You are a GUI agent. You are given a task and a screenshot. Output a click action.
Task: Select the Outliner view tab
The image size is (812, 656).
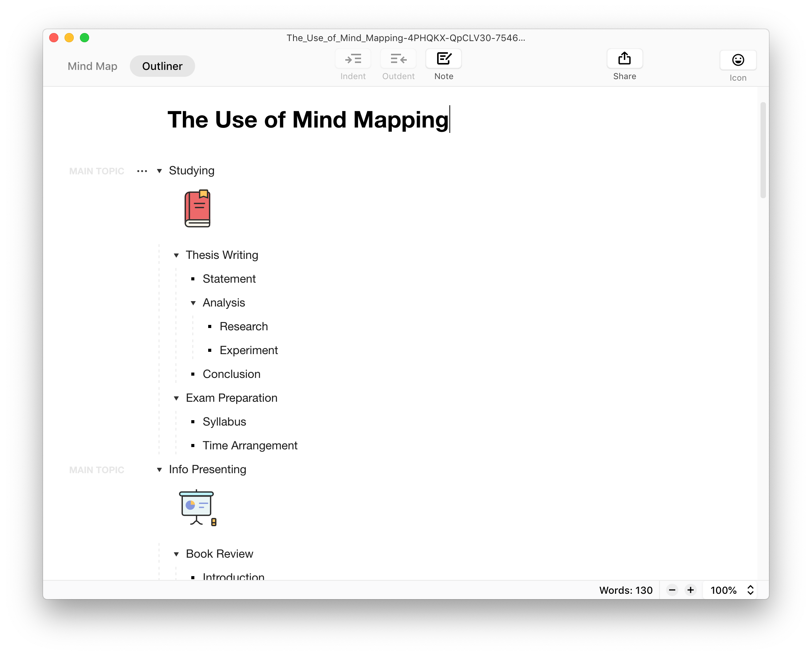point(162,66)
